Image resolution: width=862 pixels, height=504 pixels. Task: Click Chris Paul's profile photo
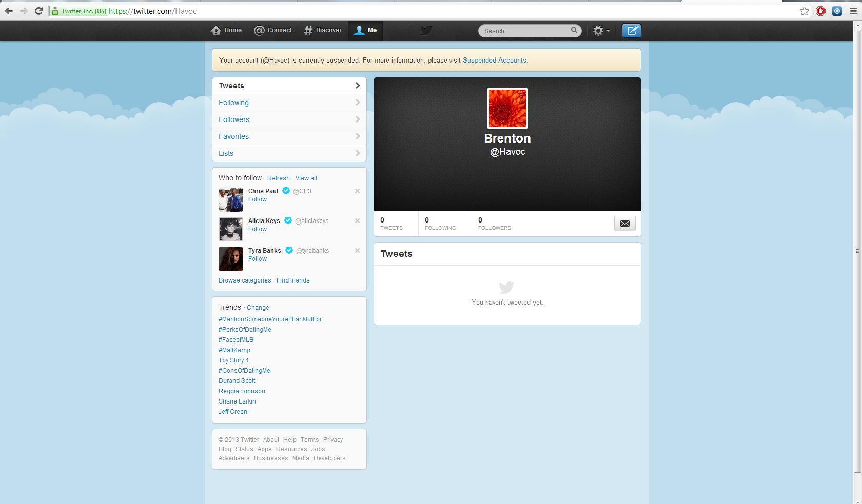click(x=231, y=199)
